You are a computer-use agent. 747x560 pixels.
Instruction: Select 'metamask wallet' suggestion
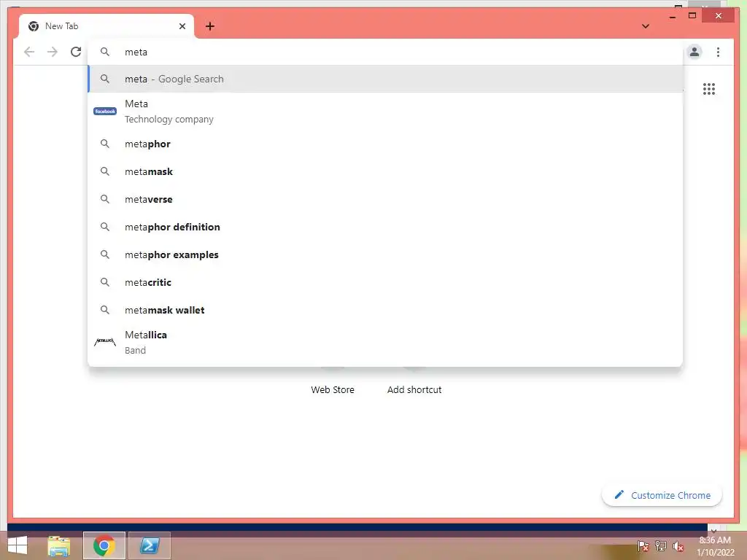coord(385,310)
